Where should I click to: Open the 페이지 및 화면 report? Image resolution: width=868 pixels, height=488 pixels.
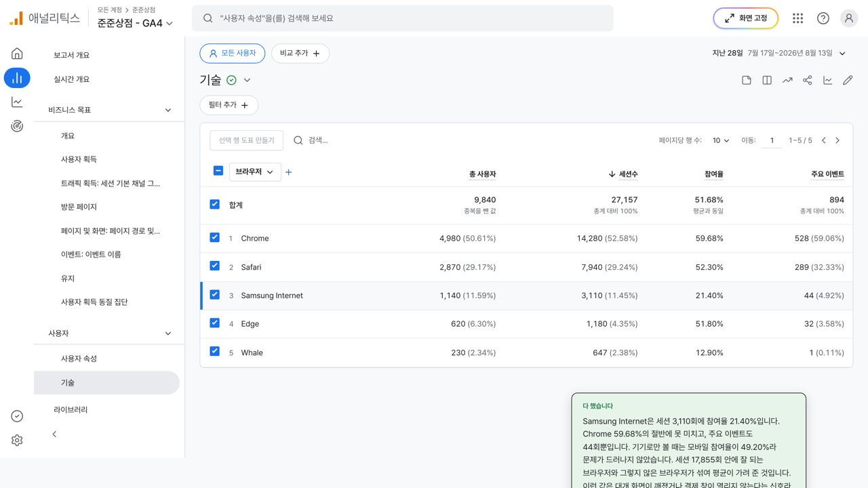tap(111, 230)
